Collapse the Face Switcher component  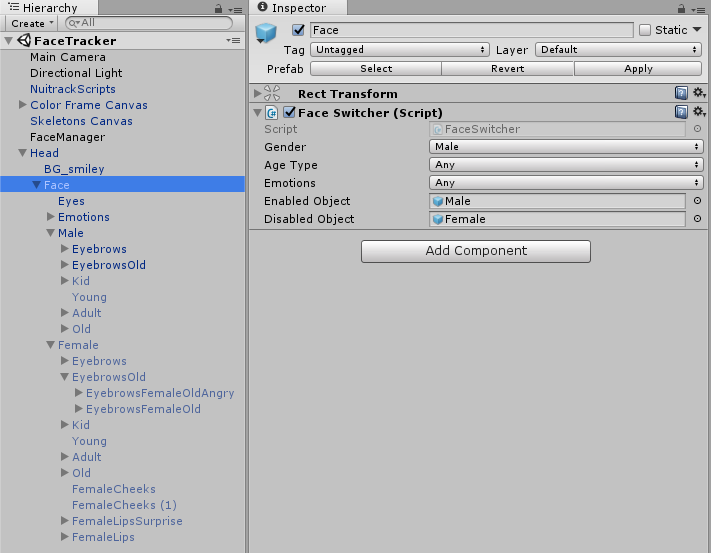258,112
